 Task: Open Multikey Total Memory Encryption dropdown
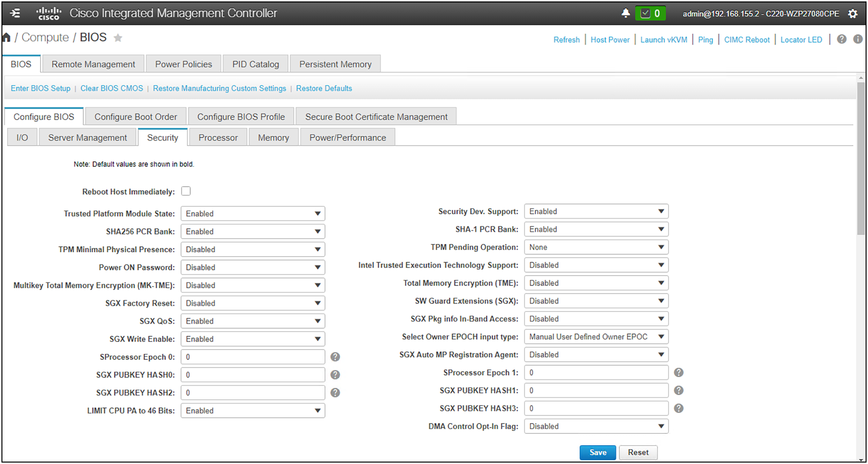click(253, 285)
